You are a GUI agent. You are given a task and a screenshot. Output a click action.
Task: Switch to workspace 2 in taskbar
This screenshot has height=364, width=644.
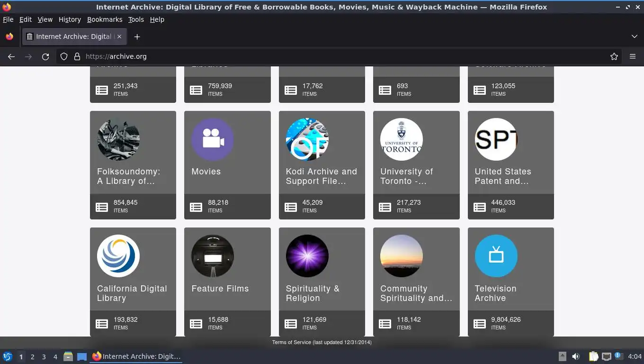click(x=33, y=357)
